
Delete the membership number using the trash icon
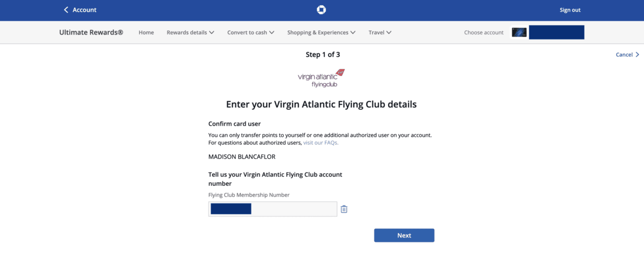pyautogui.click(x=344, y=209)
